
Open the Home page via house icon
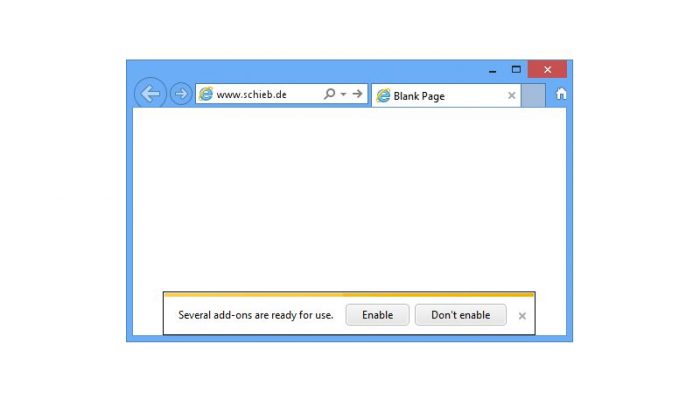click(x=561, y=94)
